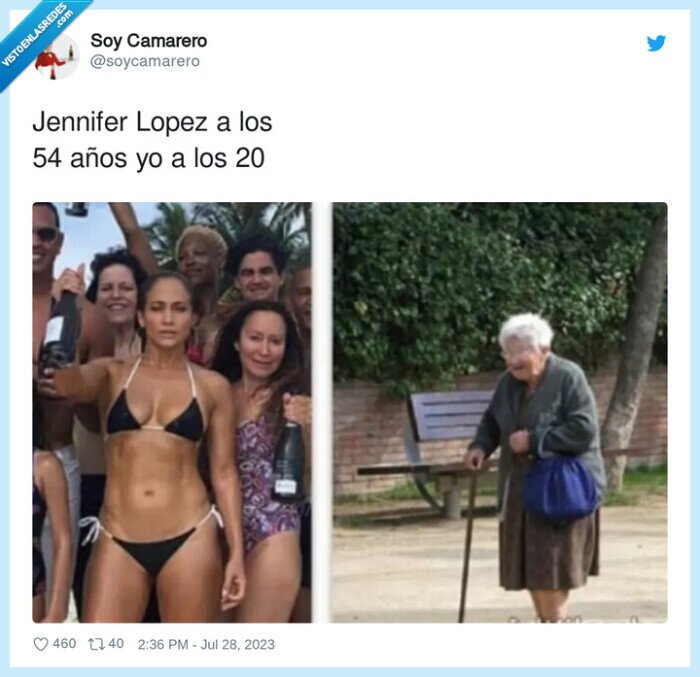Click the 2:36 PM timestamp

[x=163, y=644]
